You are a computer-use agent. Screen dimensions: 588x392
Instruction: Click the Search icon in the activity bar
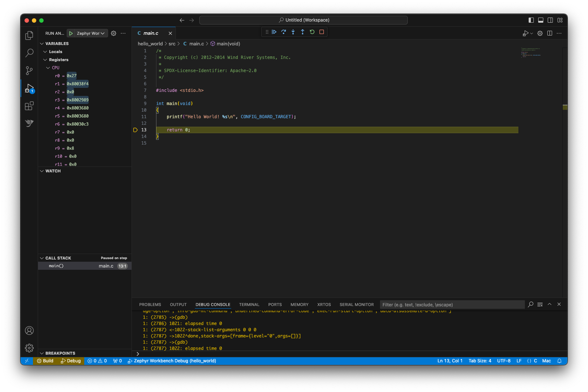(29, 53)
